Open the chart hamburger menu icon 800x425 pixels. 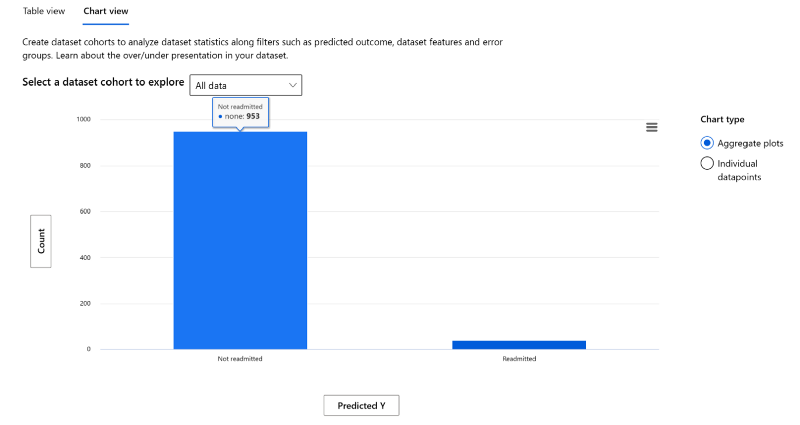[652, 127]
